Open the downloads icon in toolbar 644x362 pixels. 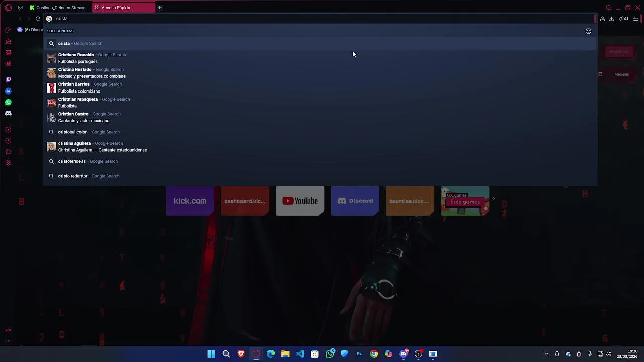click(611, 19)
